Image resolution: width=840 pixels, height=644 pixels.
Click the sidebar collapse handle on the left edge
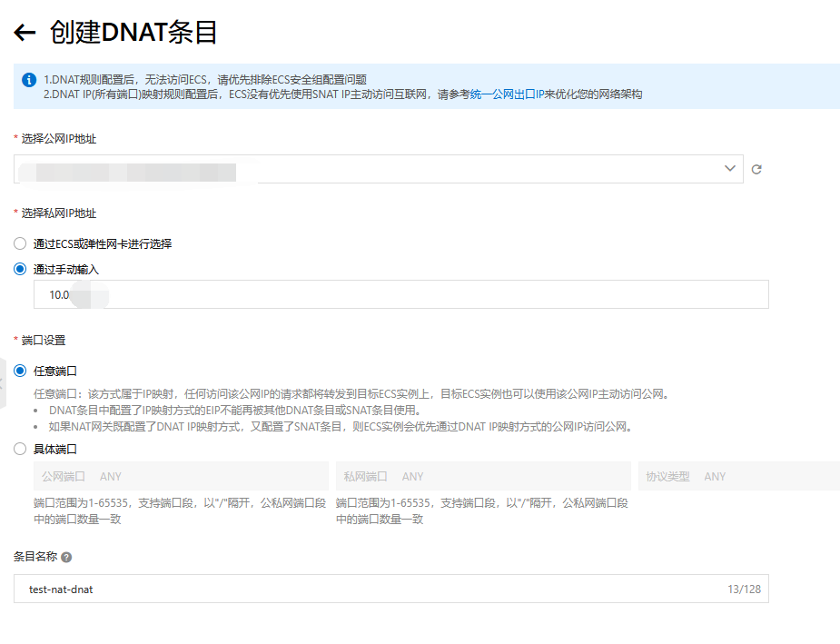tap(3, 381)
